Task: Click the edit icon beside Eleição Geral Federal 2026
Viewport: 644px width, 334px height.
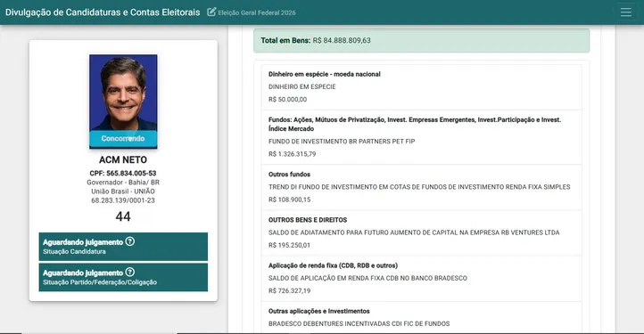Action: point(211,12)
